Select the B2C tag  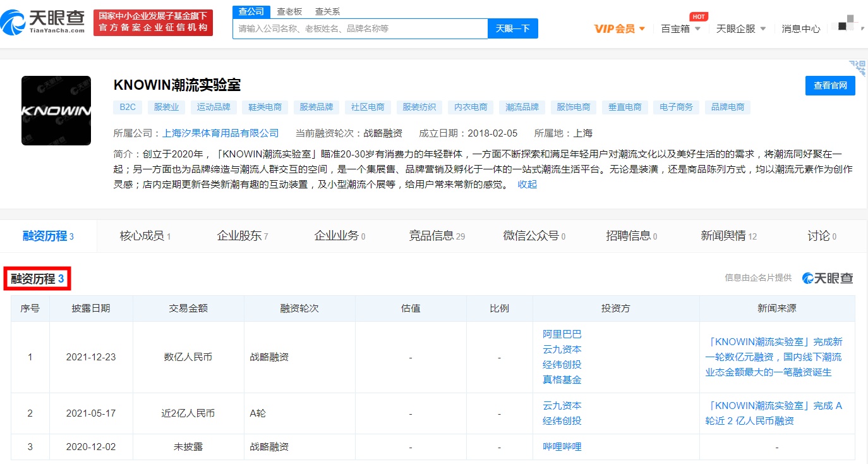tap(128, 107)
